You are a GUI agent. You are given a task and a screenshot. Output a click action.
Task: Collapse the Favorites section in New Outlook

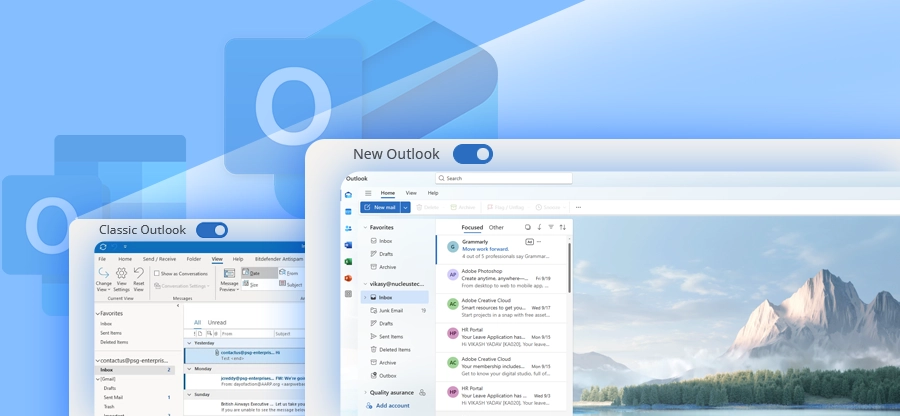pyautogui.click(x=364, y=227)
